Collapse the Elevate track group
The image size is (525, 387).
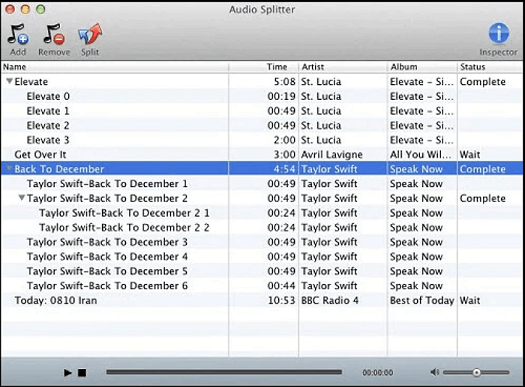coord(9,81)
